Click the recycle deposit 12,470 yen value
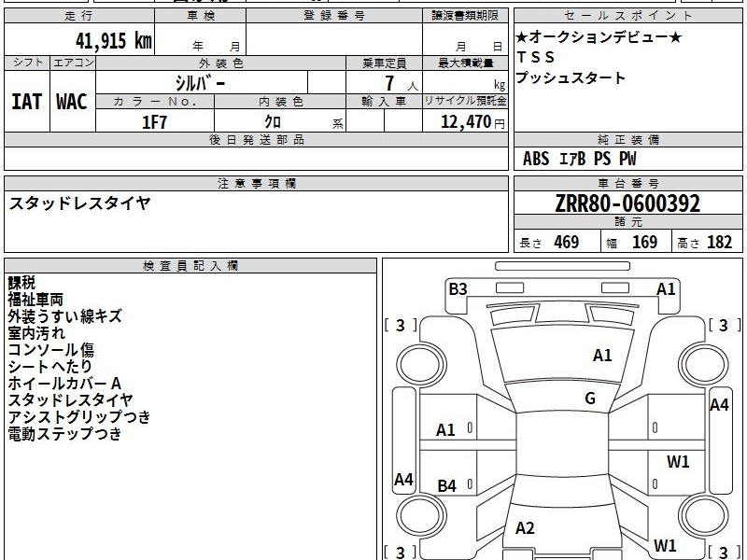Viewport: 747px width, 560px height. (x=472, y=122)
